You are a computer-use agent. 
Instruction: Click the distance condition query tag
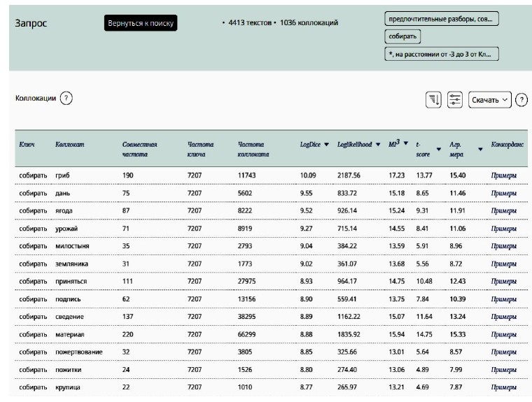click(x=441, y=55)
